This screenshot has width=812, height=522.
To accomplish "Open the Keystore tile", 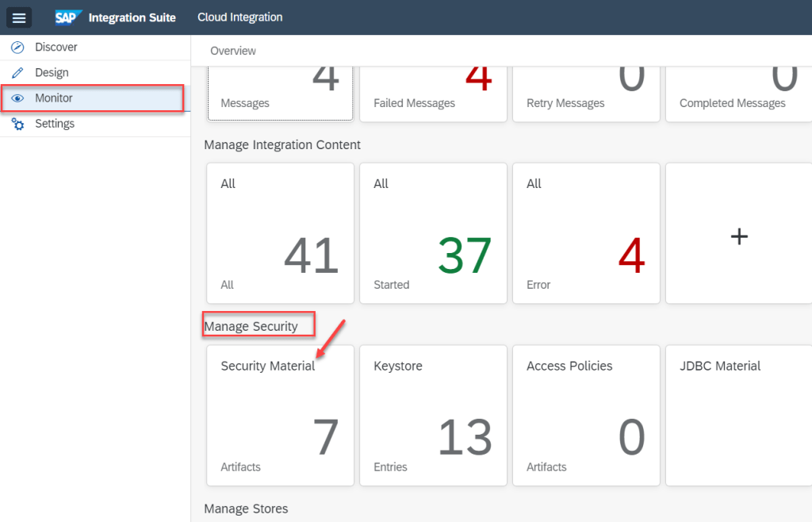I will tap(433, 415).
